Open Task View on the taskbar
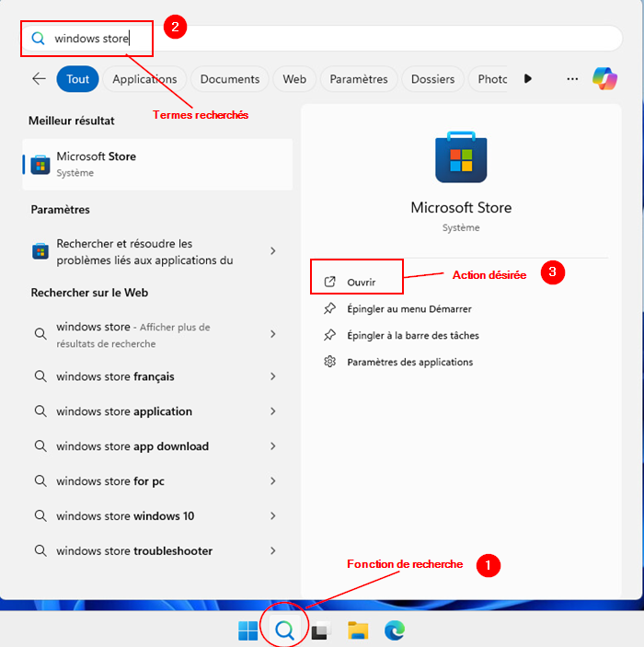644x647 pixels. point(321,630)
